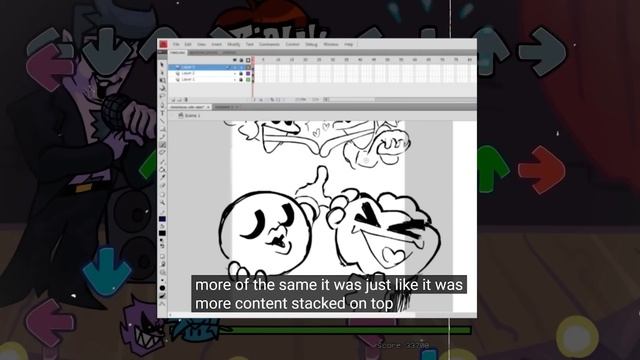The image size is (640, 360).
Task: Select the Subselection tool
Action: pos(162,72)
